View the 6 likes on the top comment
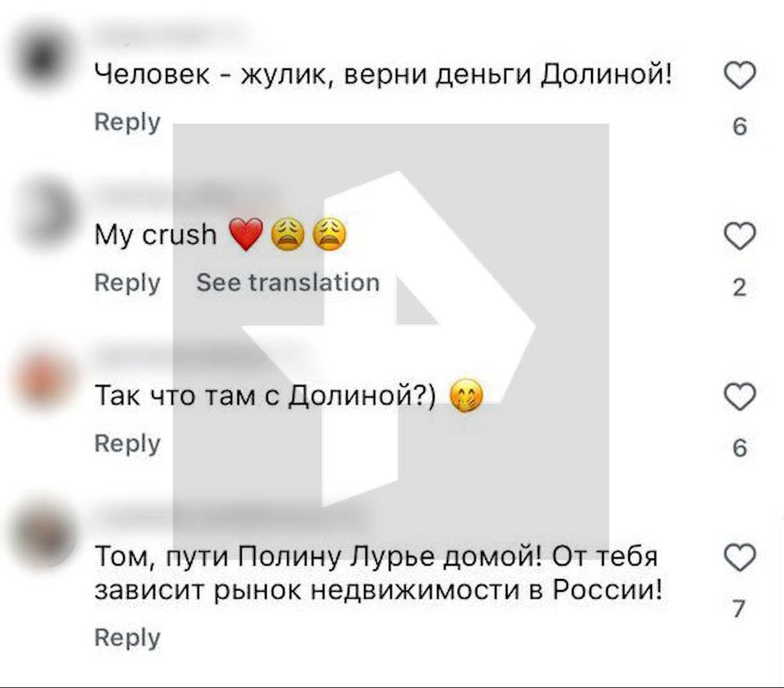This screenshot has height=688, width=784. pos(738,126)
